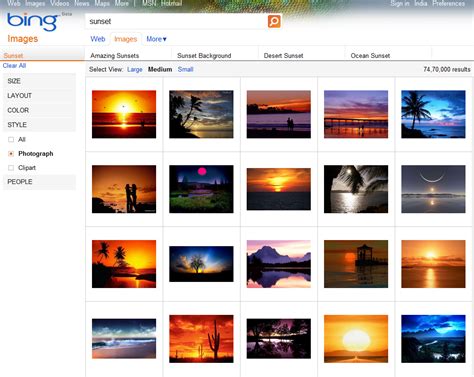Open the crescent moon over water thumbnail
The height and width of the screenshot is (377, 474).
tap(433, 189)
